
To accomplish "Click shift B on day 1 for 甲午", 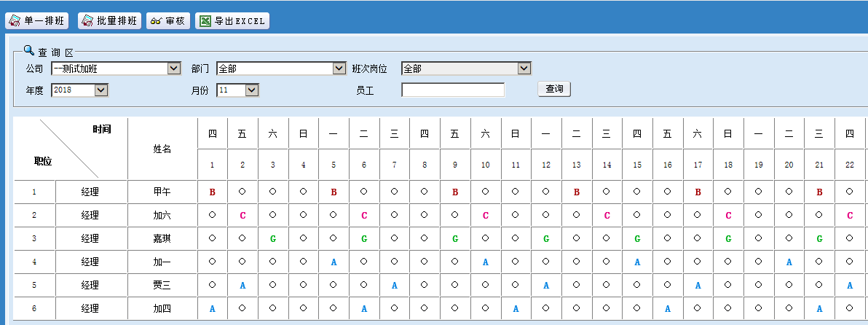I will (213, 192).
